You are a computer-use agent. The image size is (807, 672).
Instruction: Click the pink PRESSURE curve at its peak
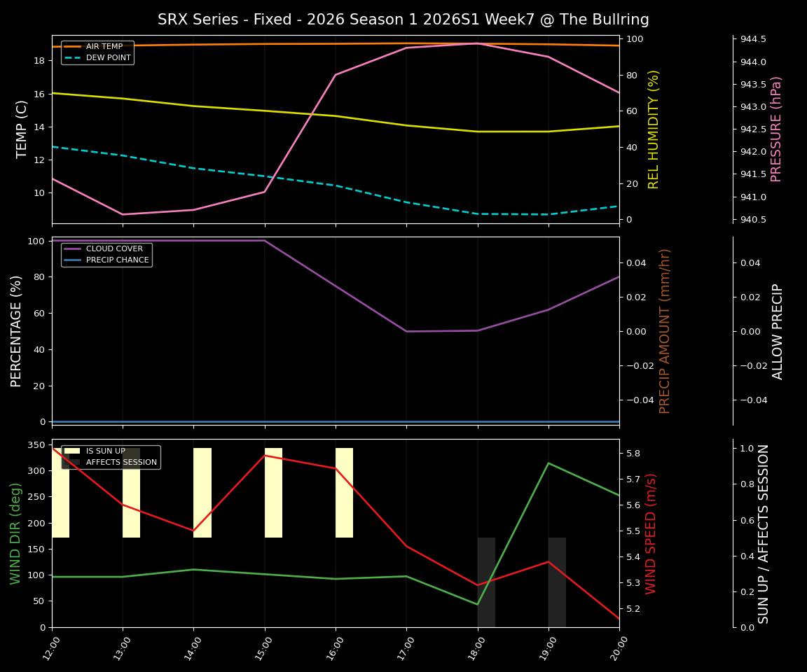coord(478,43)
